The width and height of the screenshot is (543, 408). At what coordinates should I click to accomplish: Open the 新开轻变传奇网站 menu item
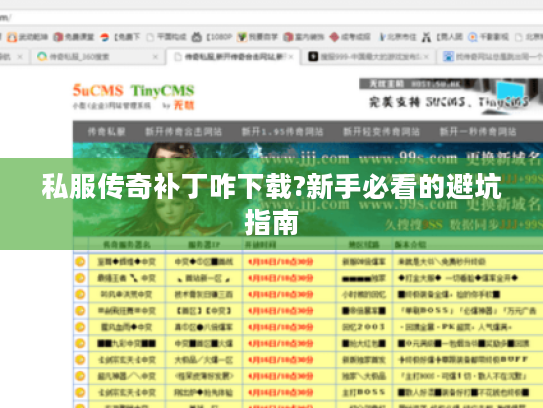click(381, 132)
